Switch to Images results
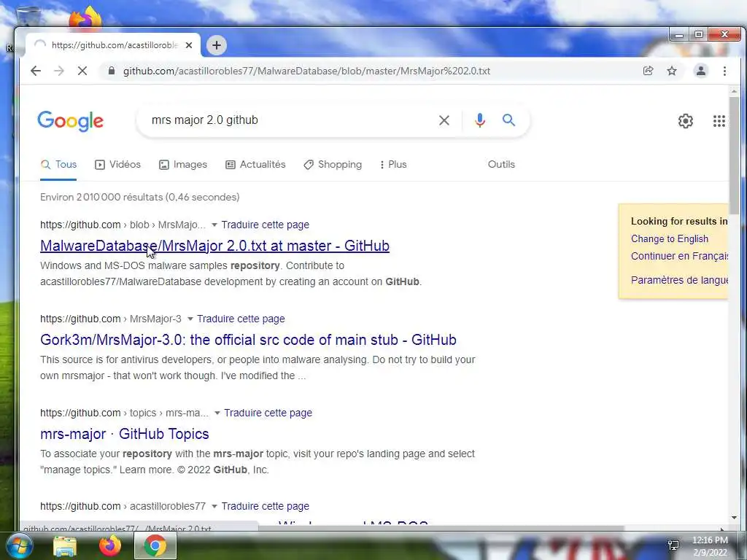The width and height of the screenshot is (747, 560). (x=183, y=165)
